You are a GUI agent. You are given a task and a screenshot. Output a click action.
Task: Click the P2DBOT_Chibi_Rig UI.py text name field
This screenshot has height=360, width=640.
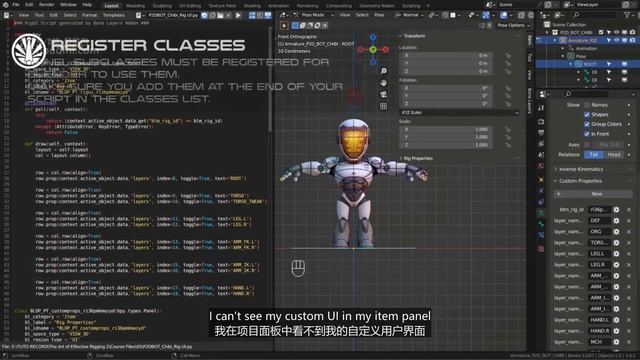[173, 15]
